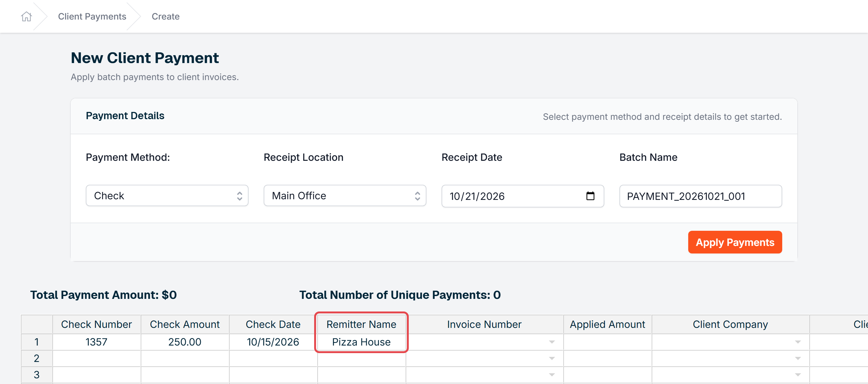Viewport: 868px width, 384px height.
Task: Click the Check Amount column header
Action: pyautogui.click(x=185, y=324)
